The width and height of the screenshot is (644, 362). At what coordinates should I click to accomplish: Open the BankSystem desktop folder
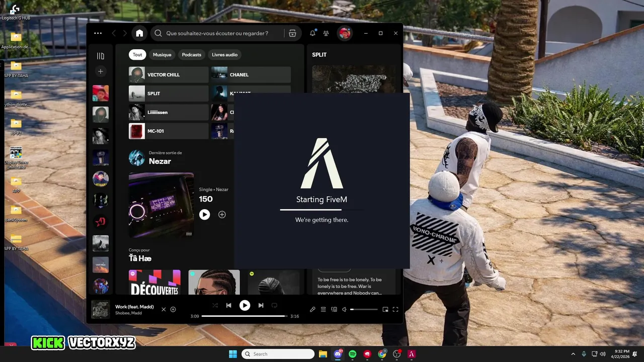(x=16, y=213)
